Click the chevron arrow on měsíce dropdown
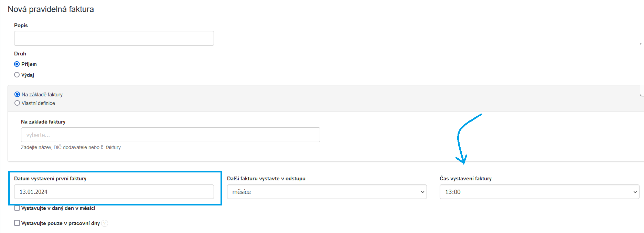644x233 pixels. [422, 192]
